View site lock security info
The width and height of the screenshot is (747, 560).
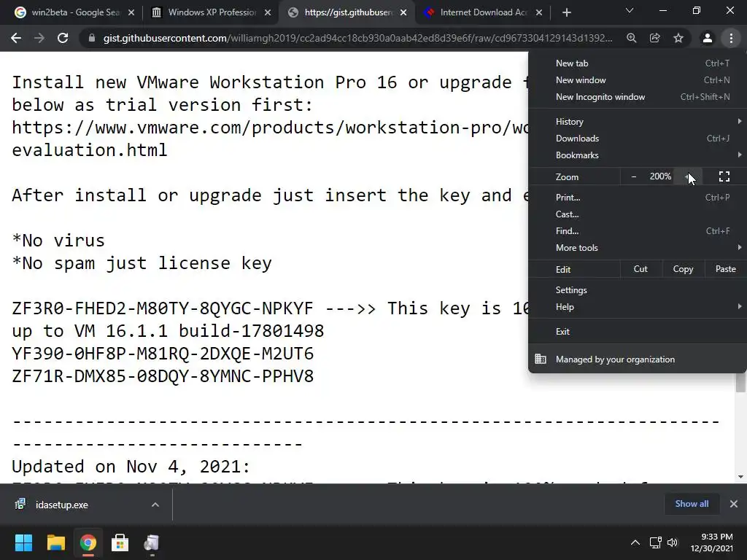(x=91, y=38)
